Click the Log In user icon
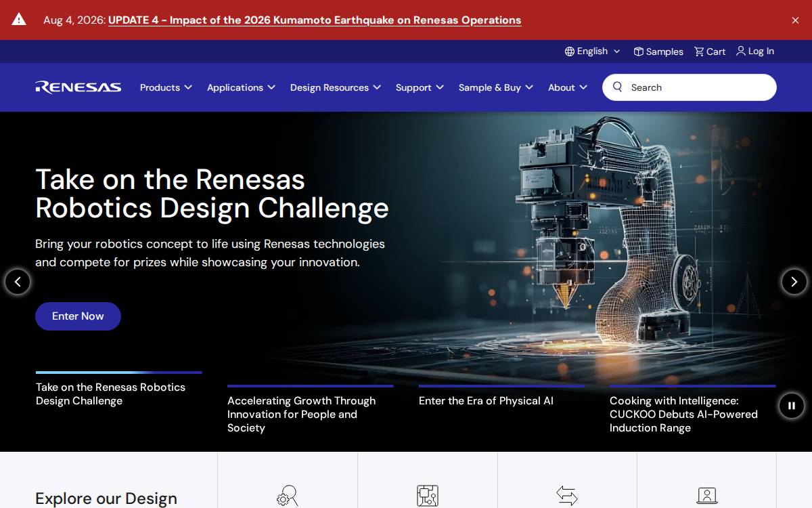 pos(741,51)
